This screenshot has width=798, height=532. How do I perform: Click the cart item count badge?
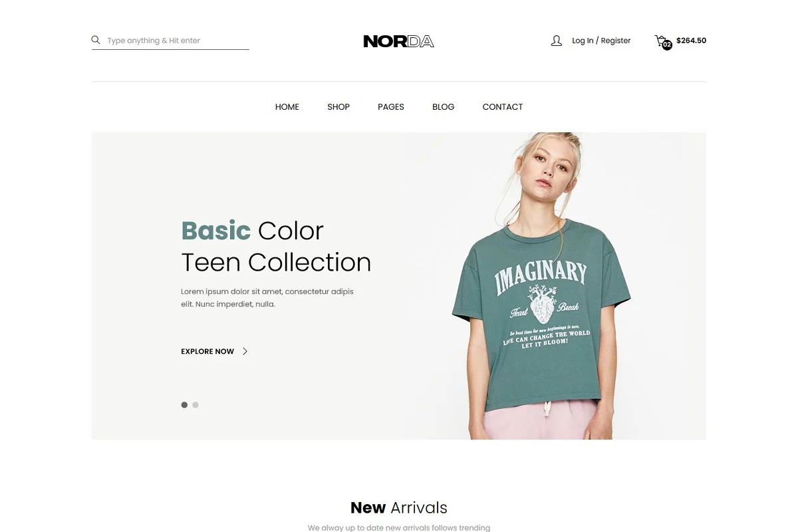click(x=667, y=45)
